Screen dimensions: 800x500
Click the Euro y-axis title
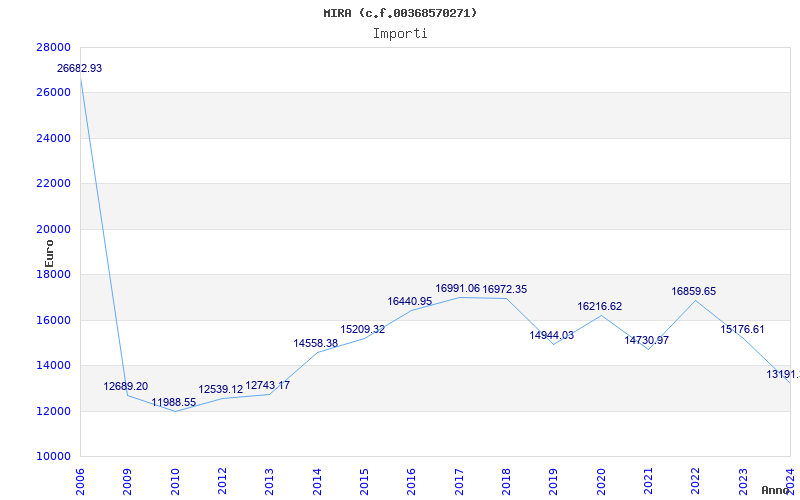pyautogui.click(x=49, y=254)
